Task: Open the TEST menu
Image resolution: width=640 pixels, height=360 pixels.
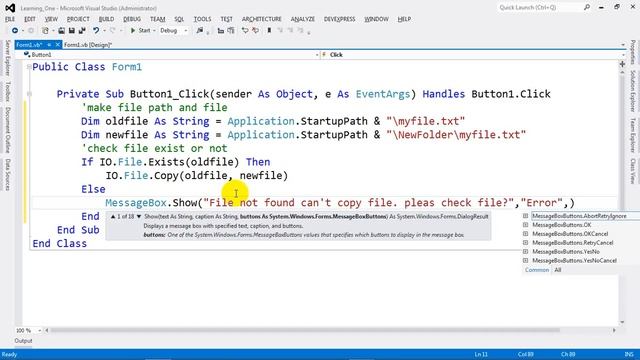Action: point(227,19)
